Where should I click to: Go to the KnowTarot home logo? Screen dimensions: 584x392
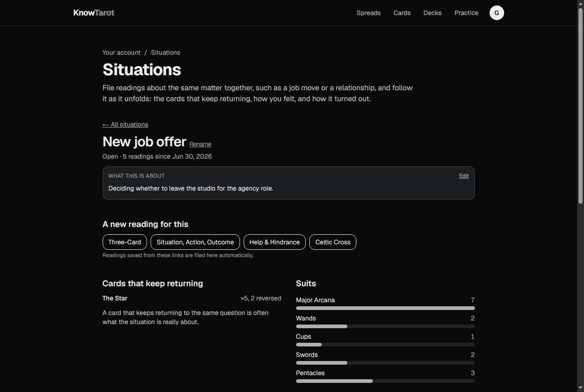(94, 13)
